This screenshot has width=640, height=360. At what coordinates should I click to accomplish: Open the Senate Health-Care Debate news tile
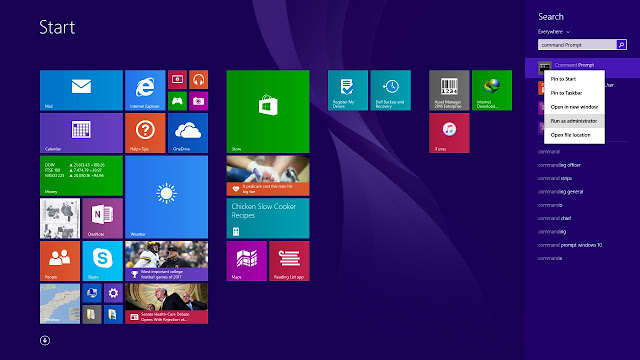pos(167,304)
